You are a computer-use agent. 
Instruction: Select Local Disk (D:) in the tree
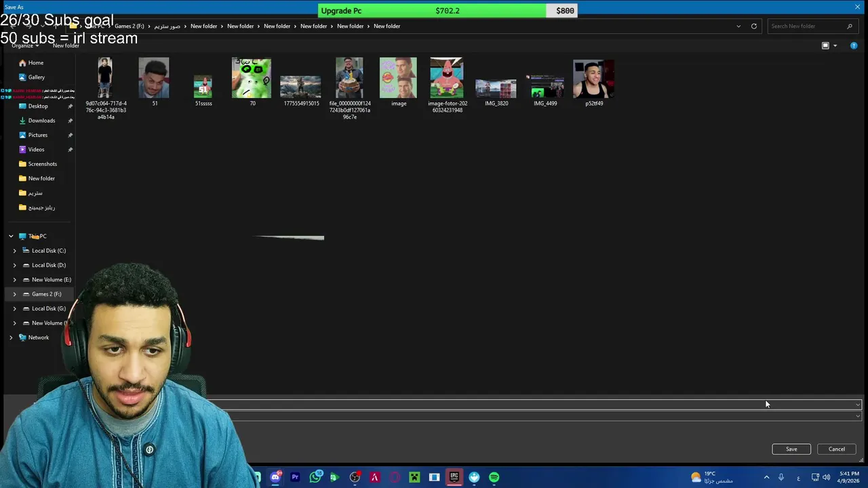point(48,265)
